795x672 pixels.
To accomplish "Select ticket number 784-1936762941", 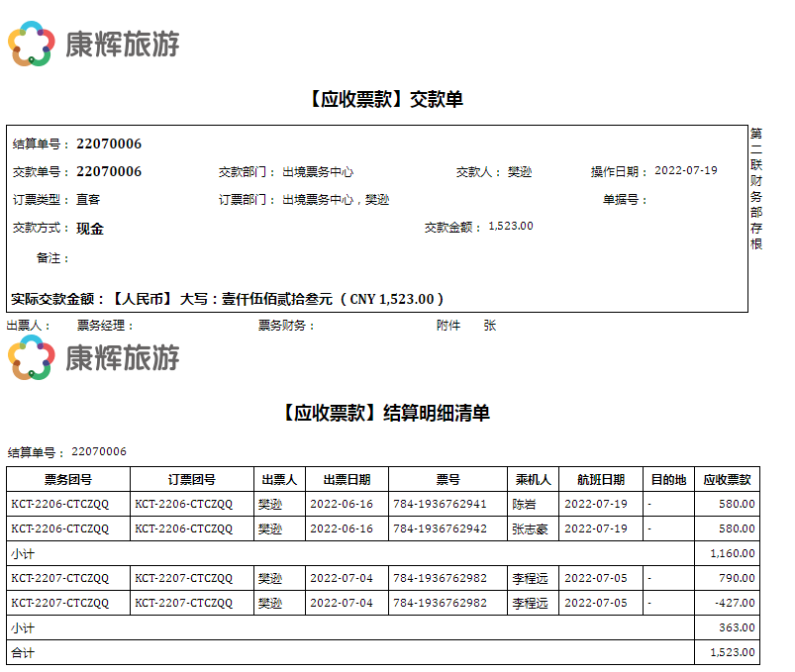I will [440, 504].
